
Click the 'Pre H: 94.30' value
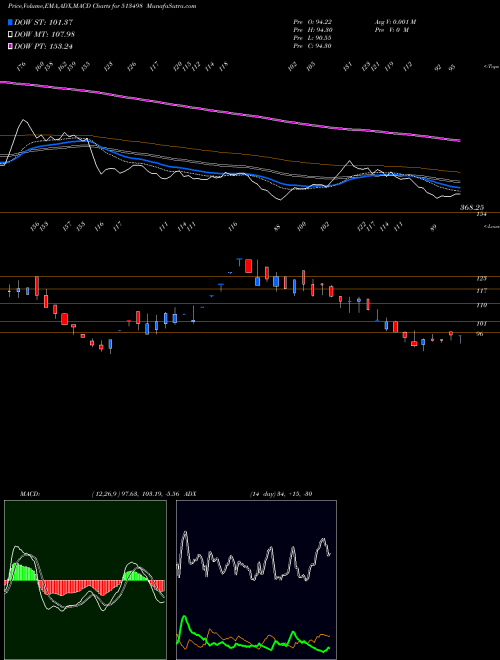313,30
